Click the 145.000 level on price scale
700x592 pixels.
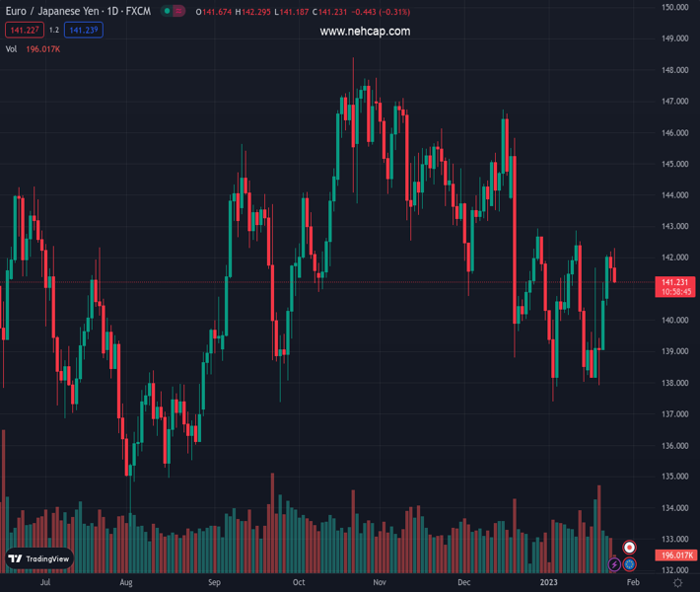coord(673,164)
